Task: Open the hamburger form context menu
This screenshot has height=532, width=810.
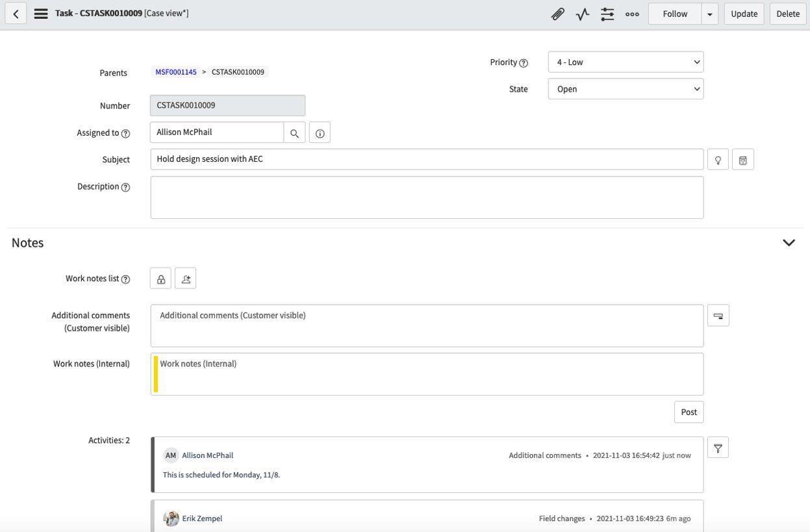Action: [41, 14]
